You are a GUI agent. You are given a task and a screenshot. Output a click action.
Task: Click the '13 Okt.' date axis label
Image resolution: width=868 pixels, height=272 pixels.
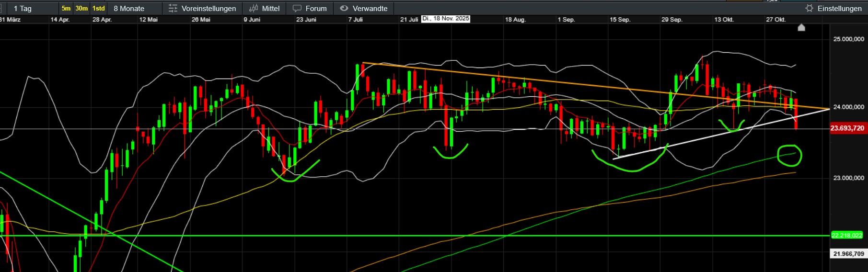724,20
